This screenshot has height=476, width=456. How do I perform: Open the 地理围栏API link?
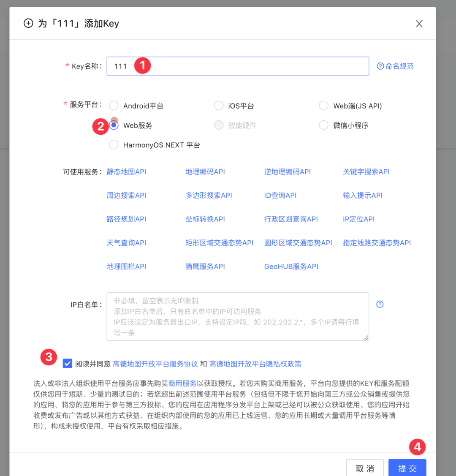point(126,267)
